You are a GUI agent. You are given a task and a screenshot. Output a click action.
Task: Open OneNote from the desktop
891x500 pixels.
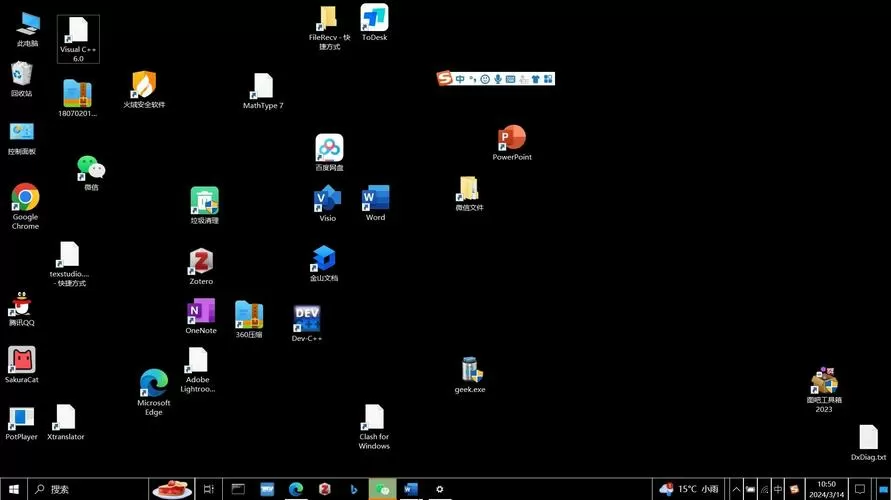point(201,316)
